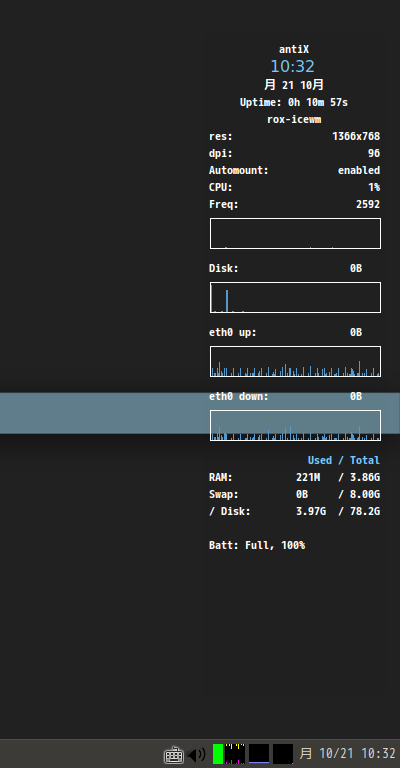Click the res: 1366x768 value
Image resolution: width=400 pixels, height=768 pixels.
pyautogui.click(x=356, y=136)
